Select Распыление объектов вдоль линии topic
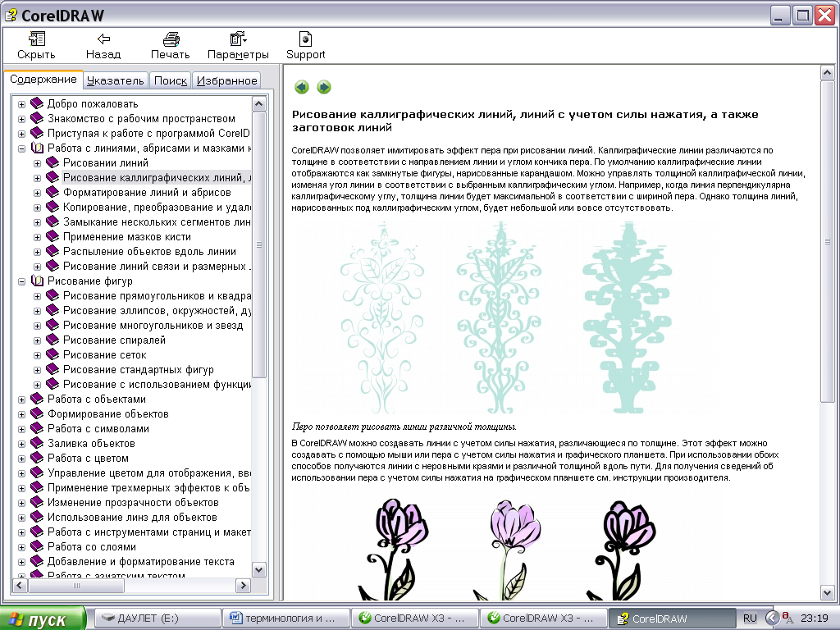This screenshot has width=840, height=630. click(149, 251)
